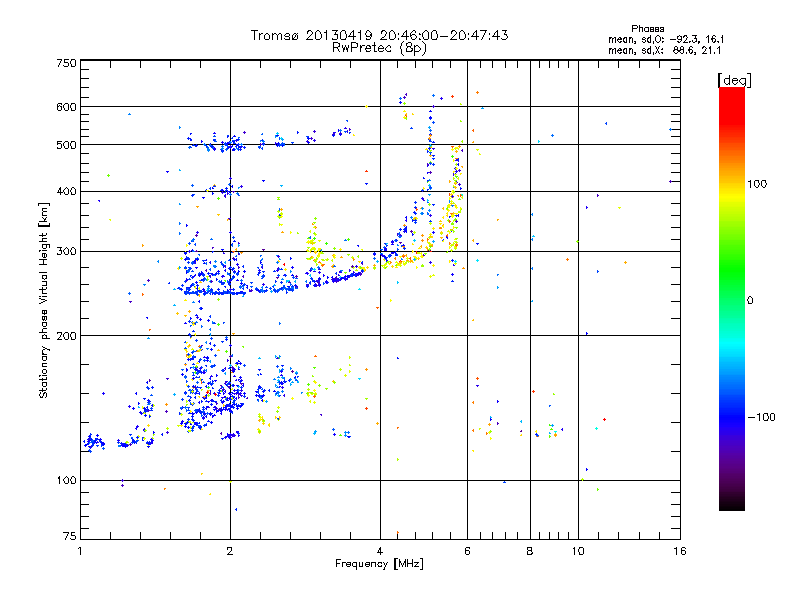This screenshot has height=600, width=800.
Task: Click the y-axis tick label "200"
Action: pos(66,336)
